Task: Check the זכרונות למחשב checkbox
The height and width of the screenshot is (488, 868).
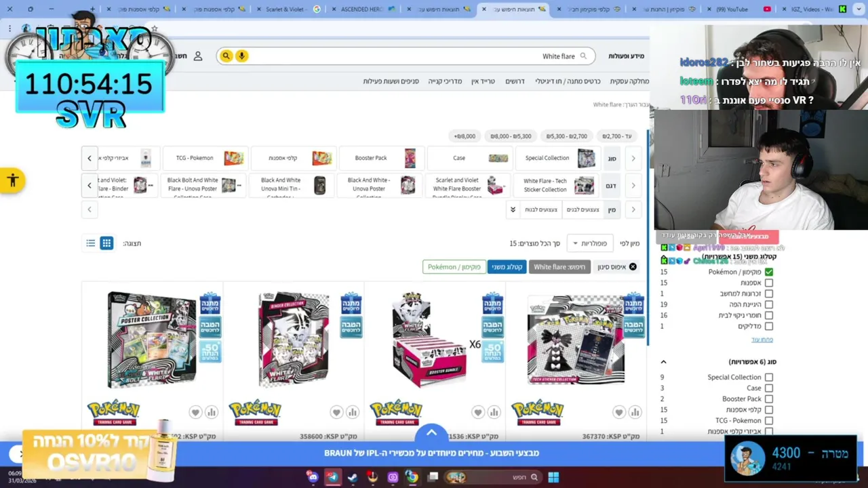Action: 768,293
